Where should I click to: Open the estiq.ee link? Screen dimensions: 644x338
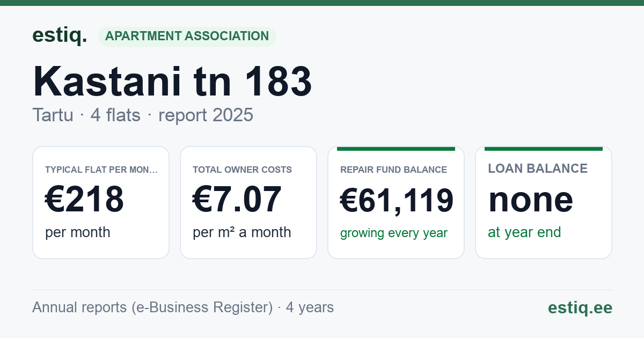coord(580,307)
